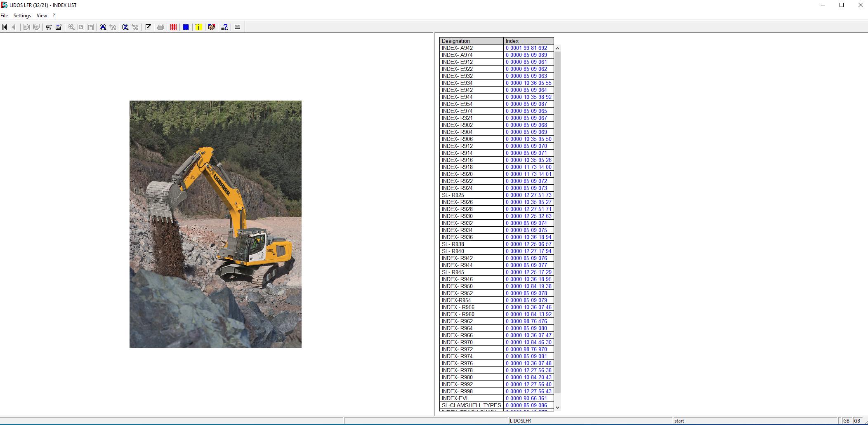Click the previous page arrow icon
868x425 pixels.
point(14,27)
